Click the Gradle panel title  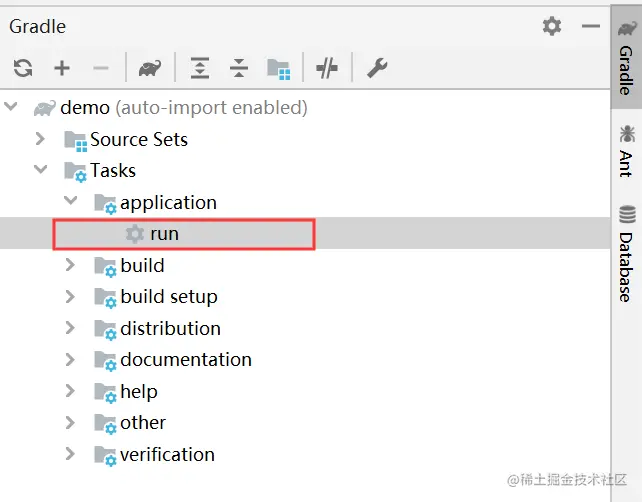click(x=37, y=27)
